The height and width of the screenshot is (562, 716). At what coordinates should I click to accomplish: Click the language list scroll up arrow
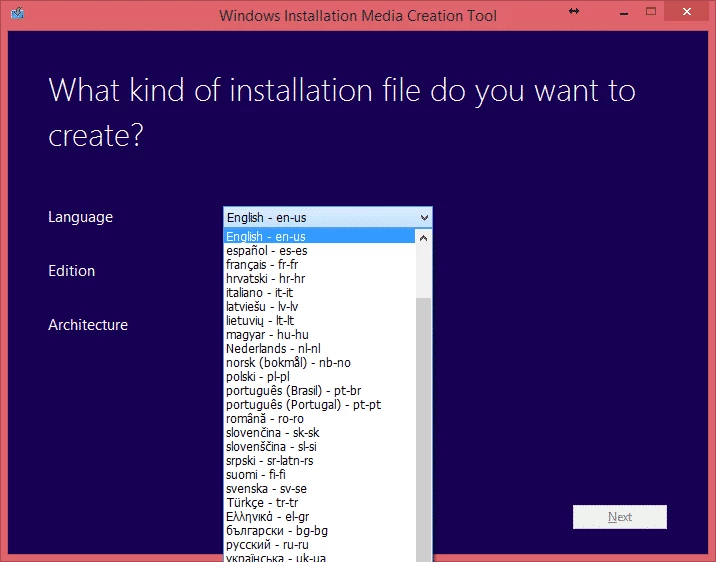coord(423,238)
